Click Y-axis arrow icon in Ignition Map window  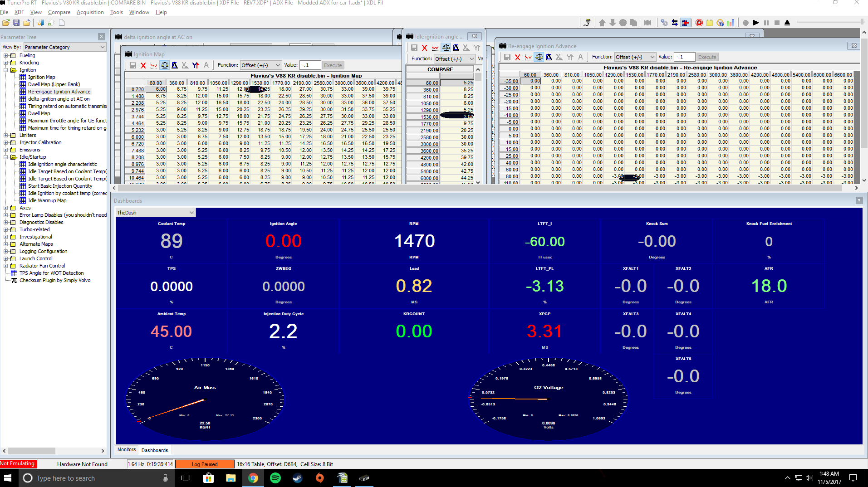[196, 65]
